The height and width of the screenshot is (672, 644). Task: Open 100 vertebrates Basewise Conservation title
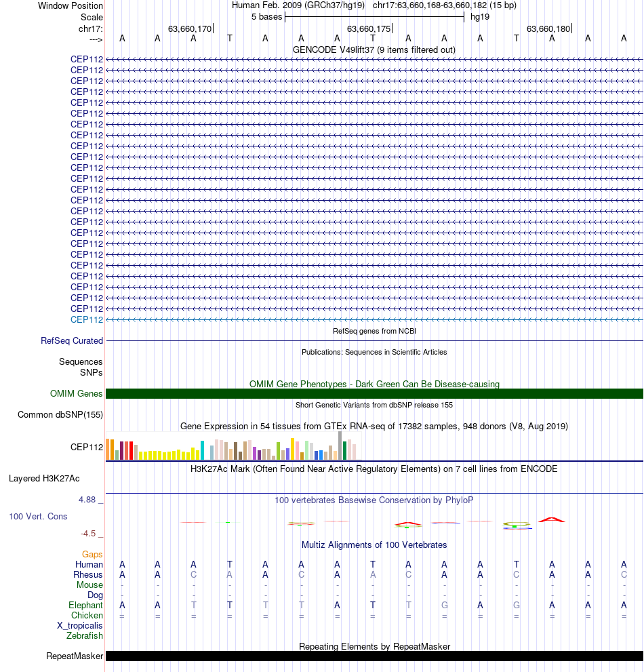point(374,500)
